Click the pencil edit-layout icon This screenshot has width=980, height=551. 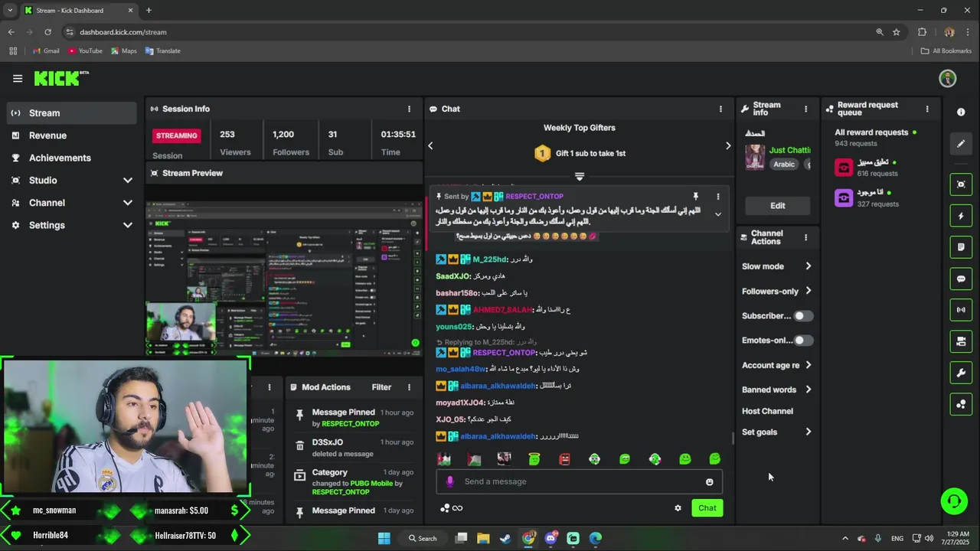(961, 144)
